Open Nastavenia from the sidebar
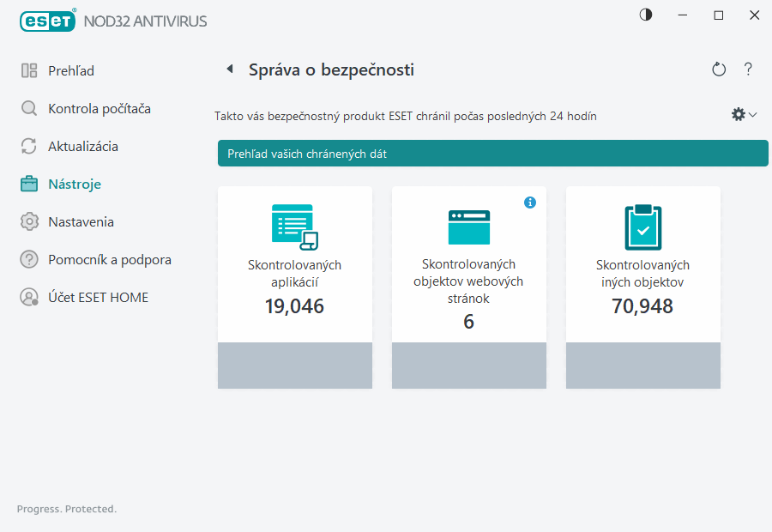772x532 pixels. pyautogui.click(x=81, y=221)
